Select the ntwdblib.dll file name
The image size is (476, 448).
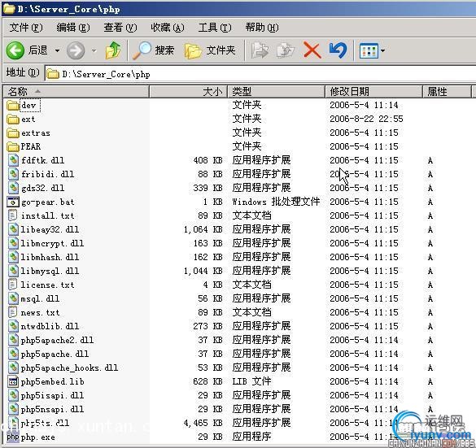click(x=50, y=326)
